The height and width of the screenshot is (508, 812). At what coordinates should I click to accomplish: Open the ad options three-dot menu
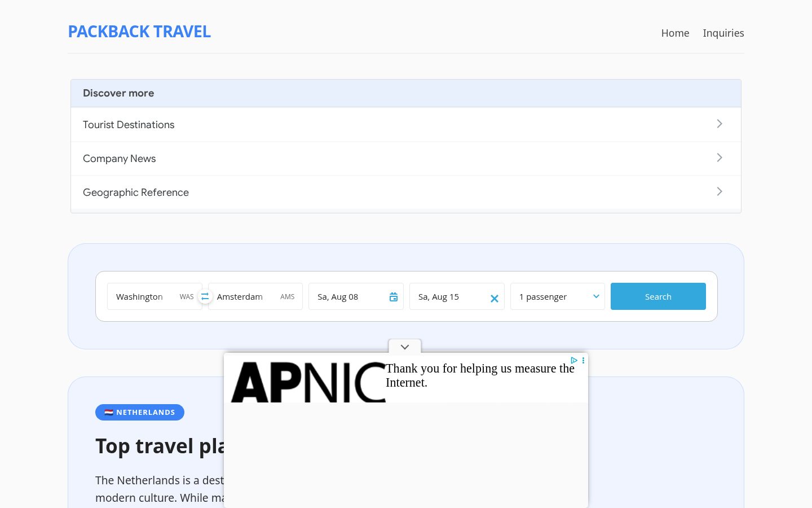coord(583,360)
